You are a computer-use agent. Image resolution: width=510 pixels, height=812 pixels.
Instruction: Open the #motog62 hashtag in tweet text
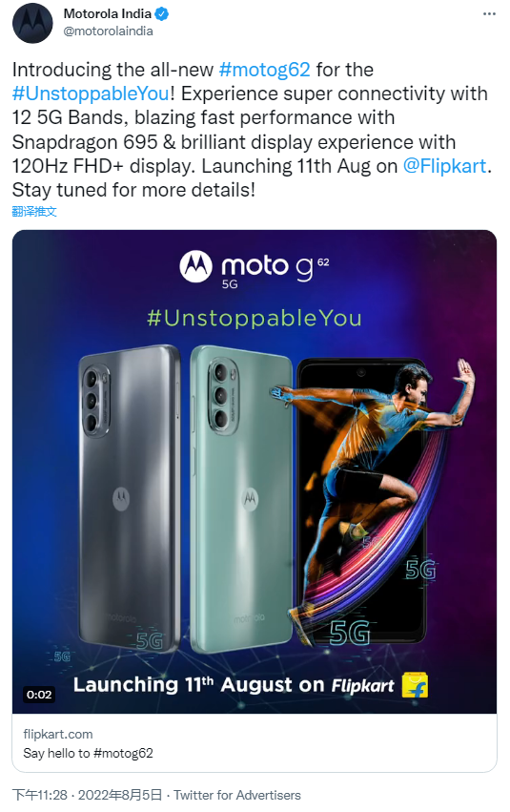coord(265,70)
